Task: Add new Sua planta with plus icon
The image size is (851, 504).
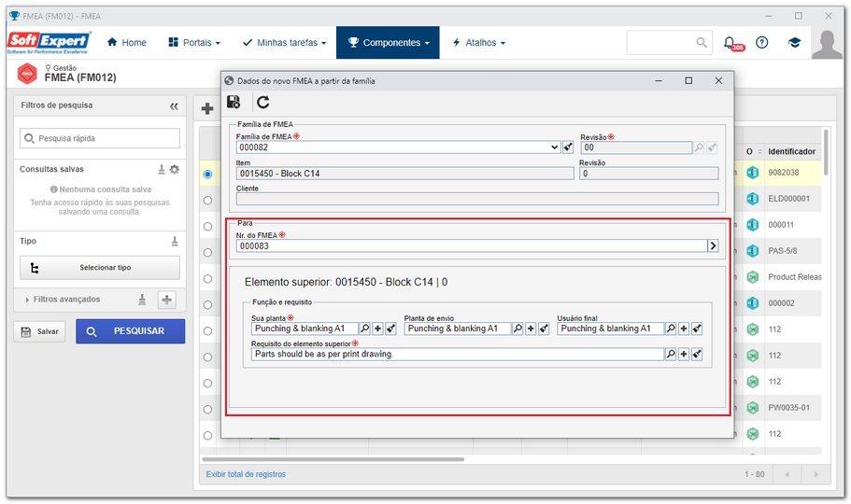Action: (x=378, y=329)
